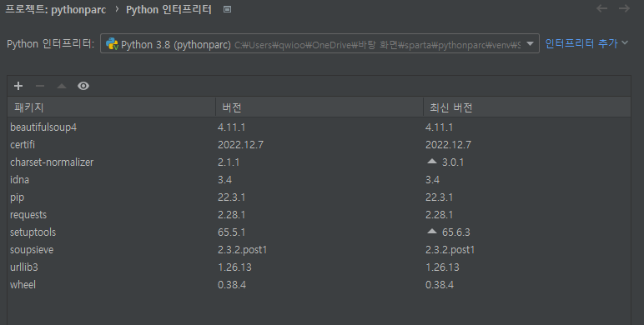Expand the 인터프리터 추가 link menu
The height and width of the screenshot is (325, 644).
[586, 43]
